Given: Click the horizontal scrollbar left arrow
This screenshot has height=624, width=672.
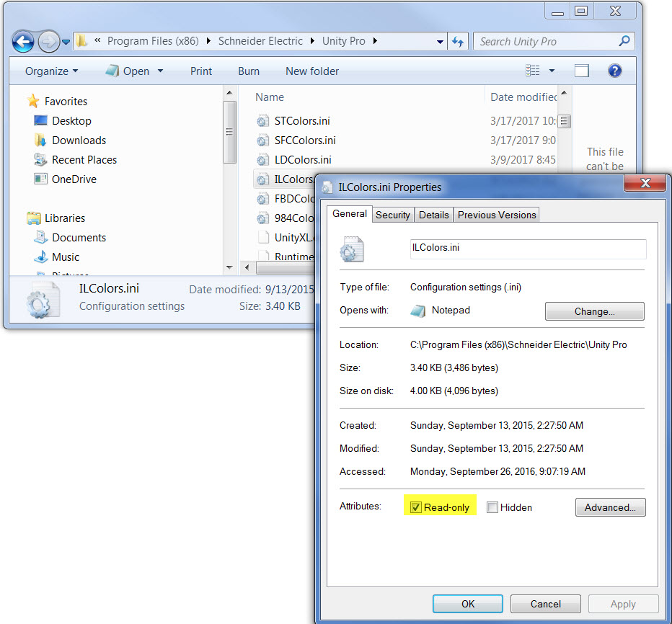Looking at the screenshot, I should pyautogui.click(x=247, y=267).
